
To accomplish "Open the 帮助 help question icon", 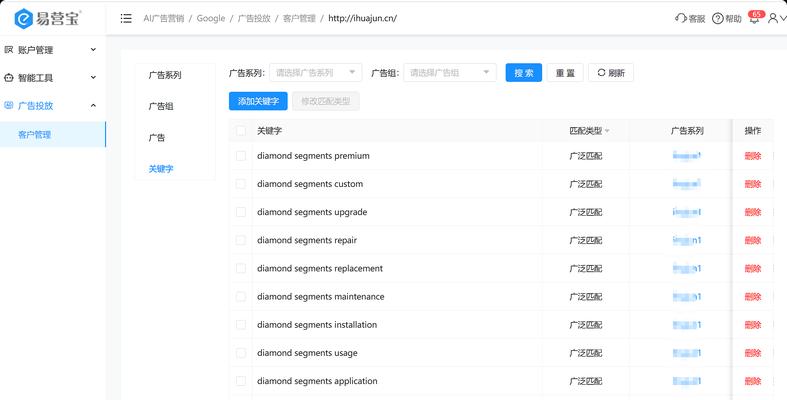I will 718,19.
